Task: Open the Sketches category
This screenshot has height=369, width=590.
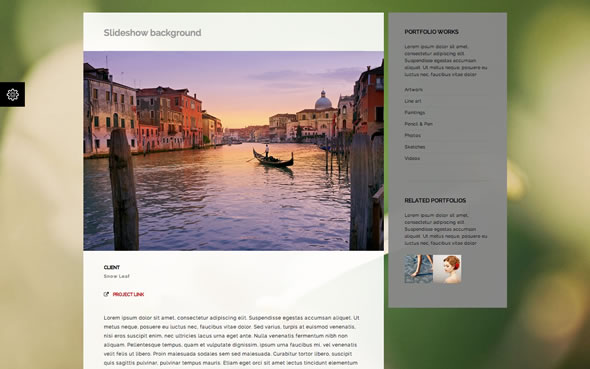Action: point(415,147)
